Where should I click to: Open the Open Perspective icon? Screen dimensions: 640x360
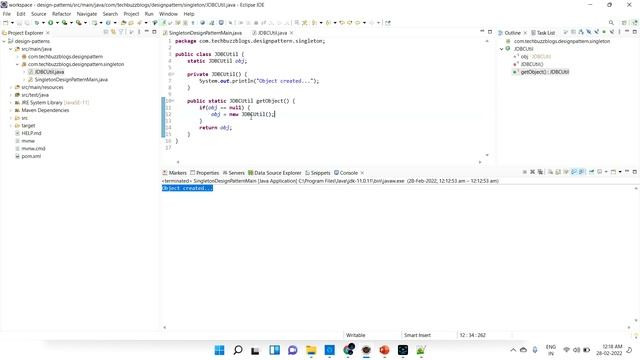tap(624, 23)
